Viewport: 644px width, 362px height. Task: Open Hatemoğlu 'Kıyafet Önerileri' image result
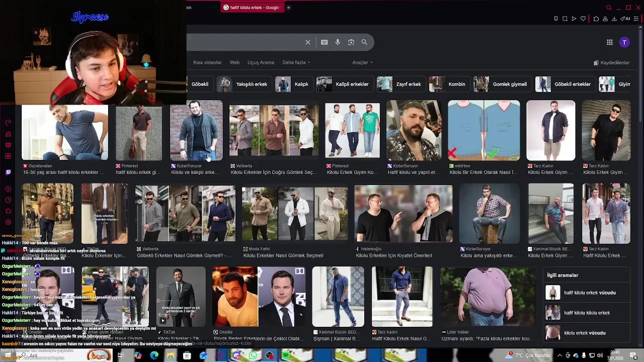point(404,214)
